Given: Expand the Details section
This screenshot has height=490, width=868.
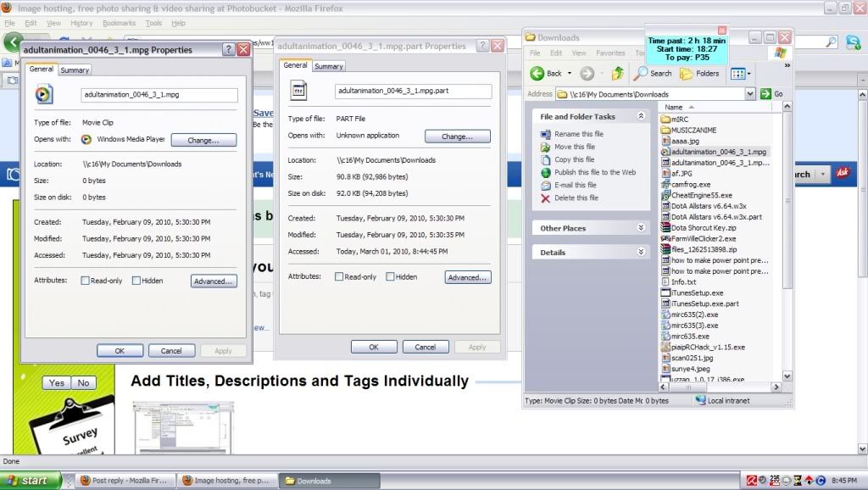Looking at the screenshot, I should coord(641,252).
